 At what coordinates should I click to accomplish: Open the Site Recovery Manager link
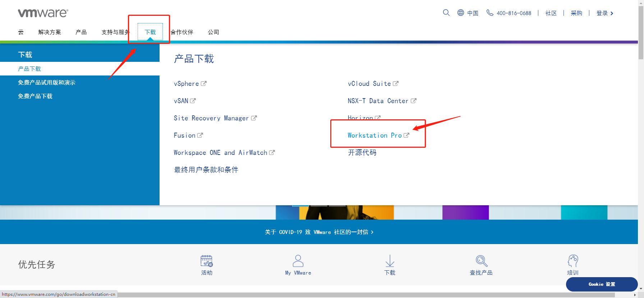tap(211, 118)
